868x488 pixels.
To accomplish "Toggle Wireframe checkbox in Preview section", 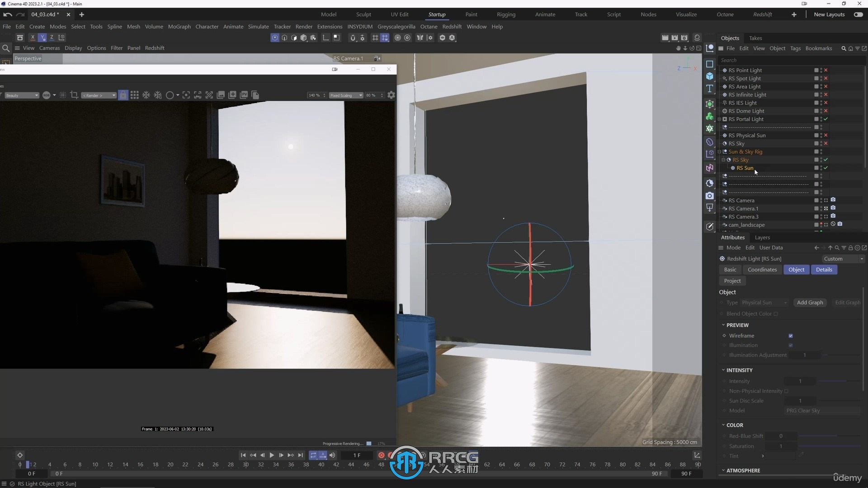I will coord(791,335).
